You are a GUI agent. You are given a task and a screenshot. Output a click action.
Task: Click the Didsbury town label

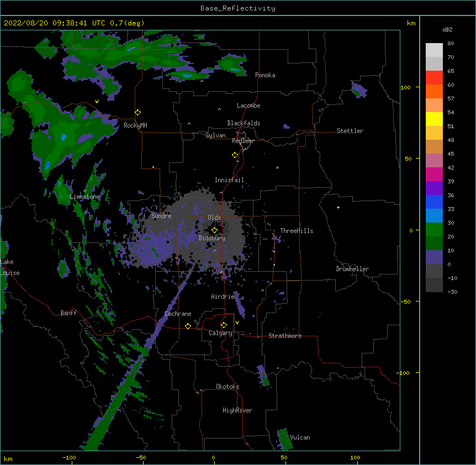[211, 238]
